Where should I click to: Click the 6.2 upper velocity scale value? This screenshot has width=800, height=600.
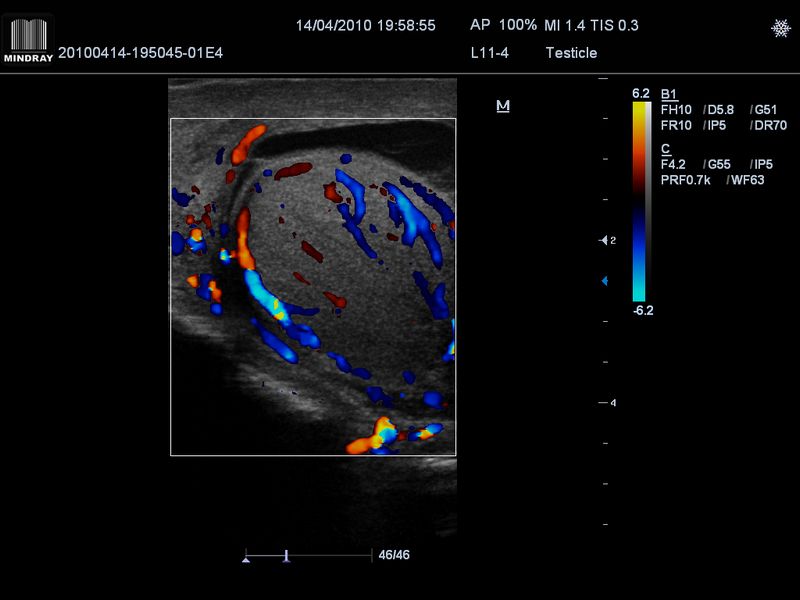pos(641,93)
